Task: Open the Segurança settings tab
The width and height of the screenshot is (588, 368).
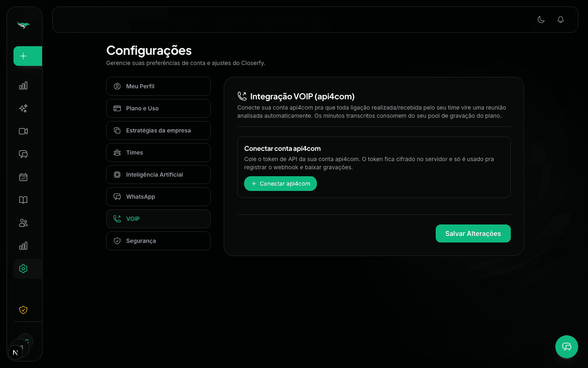Action: [x=158, y=241]
